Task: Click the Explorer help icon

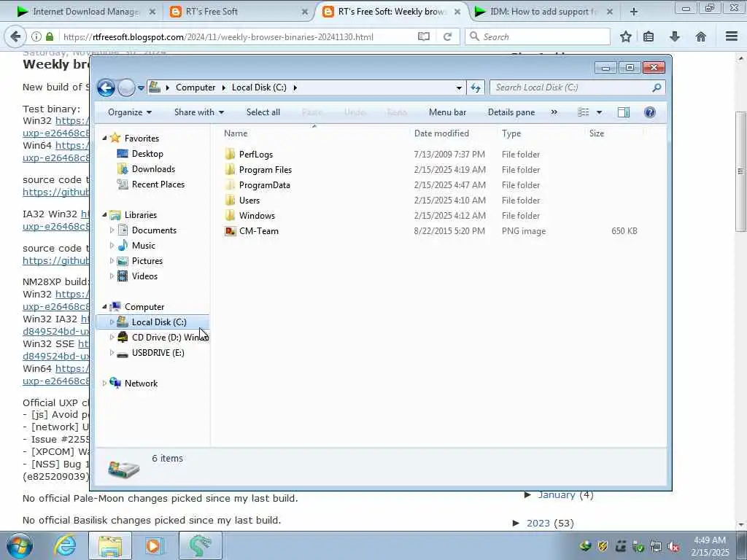Action: [x=650, y=112]
